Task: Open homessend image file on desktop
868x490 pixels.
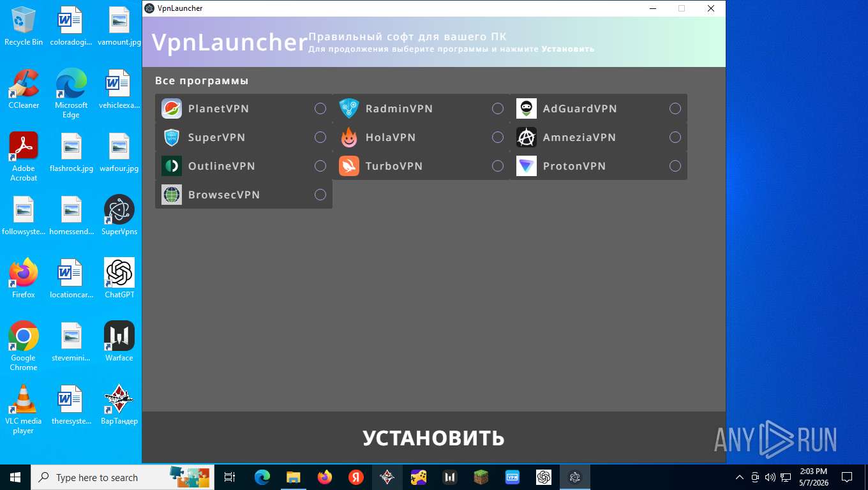Action: point(71,215)
